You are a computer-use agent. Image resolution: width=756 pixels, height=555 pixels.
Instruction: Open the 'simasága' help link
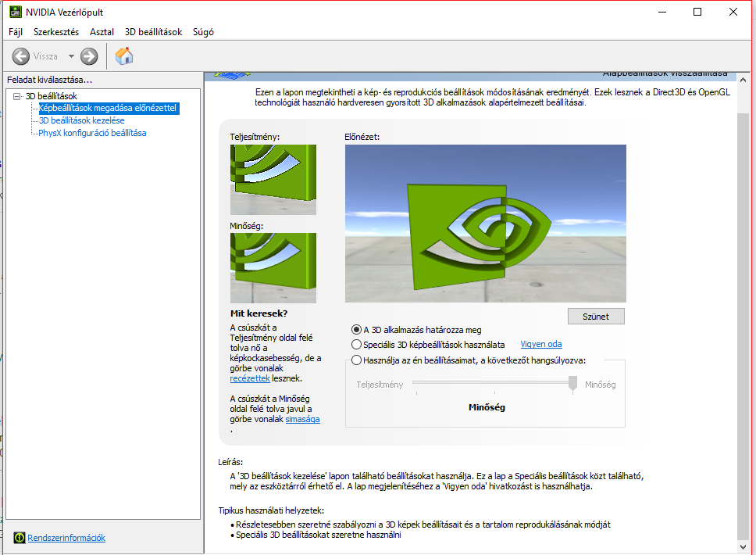pos(302,419)
